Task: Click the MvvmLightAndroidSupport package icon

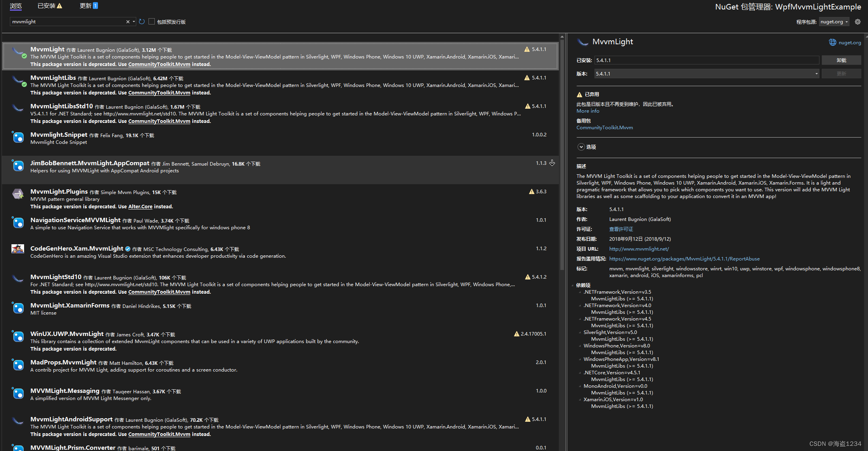Action: [18, 421]
